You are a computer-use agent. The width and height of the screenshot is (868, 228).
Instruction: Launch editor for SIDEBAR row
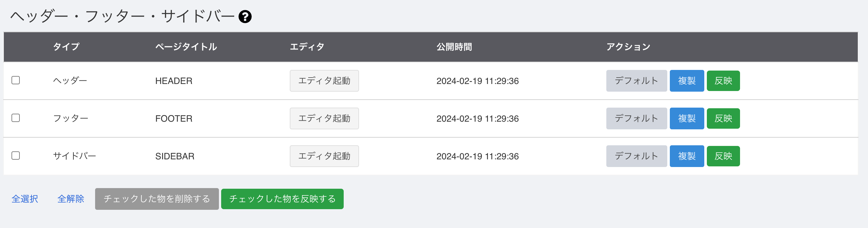[324, 156]
